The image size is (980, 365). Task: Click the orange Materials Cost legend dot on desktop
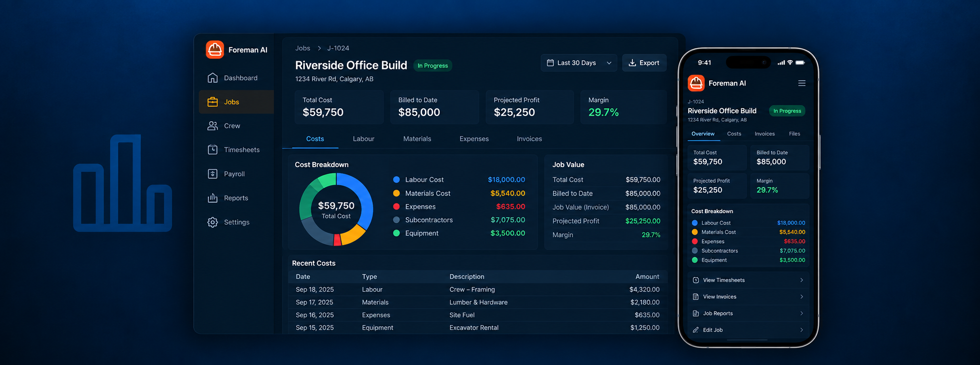coord(396,193)
